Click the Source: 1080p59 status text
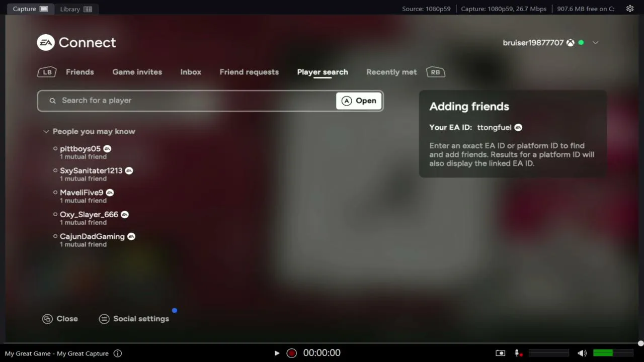Image resolution: width=644 pixels, height=362 pixels. tap(426, 9)
